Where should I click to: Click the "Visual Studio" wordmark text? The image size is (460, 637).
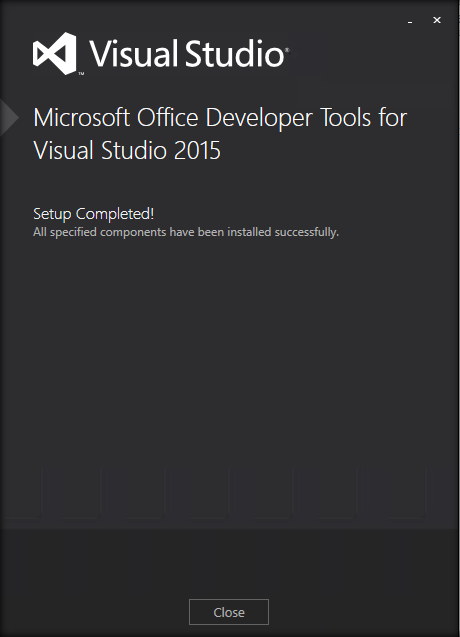pos(188,53)
